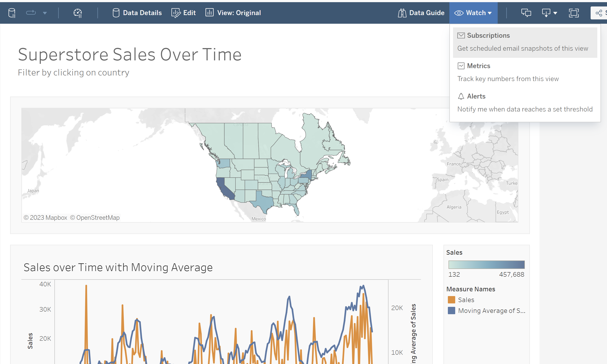607x364 pixels.
Task: Click the data source cylinder icon
Action: (x=12, y=13)
